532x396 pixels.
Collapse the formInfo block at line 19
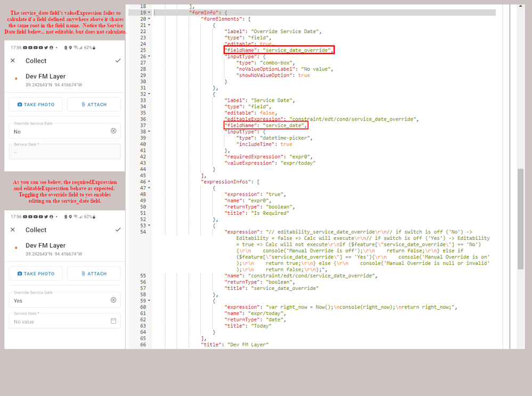[149, 13]
